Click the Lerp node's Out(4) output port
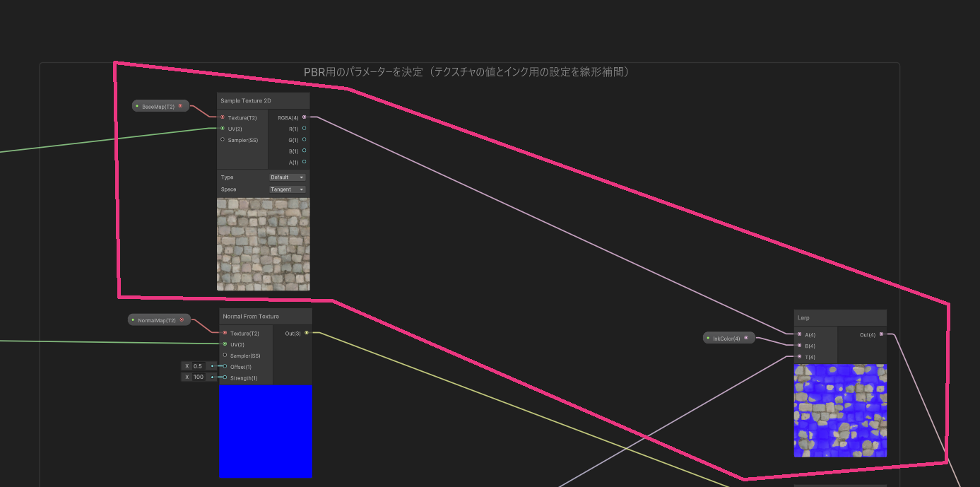Viewport: 980px width, 487px height. point(881,334)
